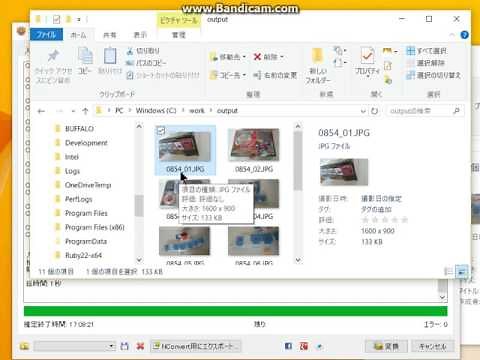Click the Copy (コピー) ribbon icon

click(x=85, y=61)
